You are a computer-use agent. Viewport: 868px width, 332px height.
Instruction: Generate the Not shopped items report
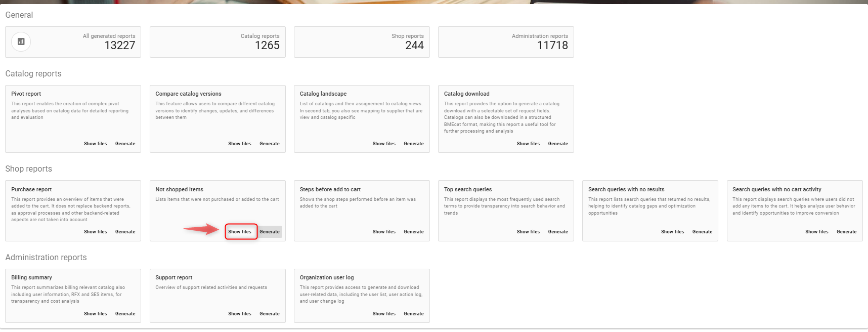point(270,232)
